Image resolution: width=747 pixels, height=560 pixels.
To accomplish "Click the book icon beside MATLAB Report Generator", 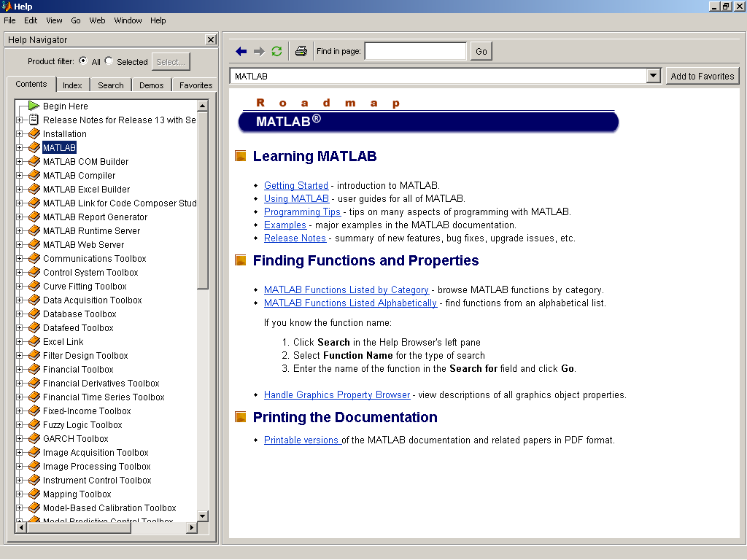I will point(34,216).
